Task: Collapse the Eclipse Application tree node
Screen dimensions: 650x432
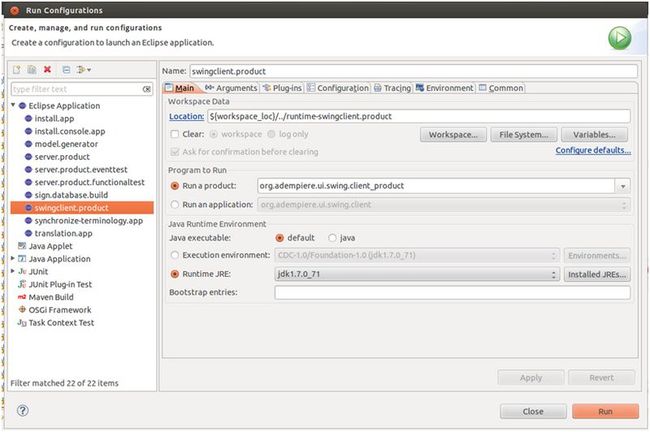Action: (13, 105)
